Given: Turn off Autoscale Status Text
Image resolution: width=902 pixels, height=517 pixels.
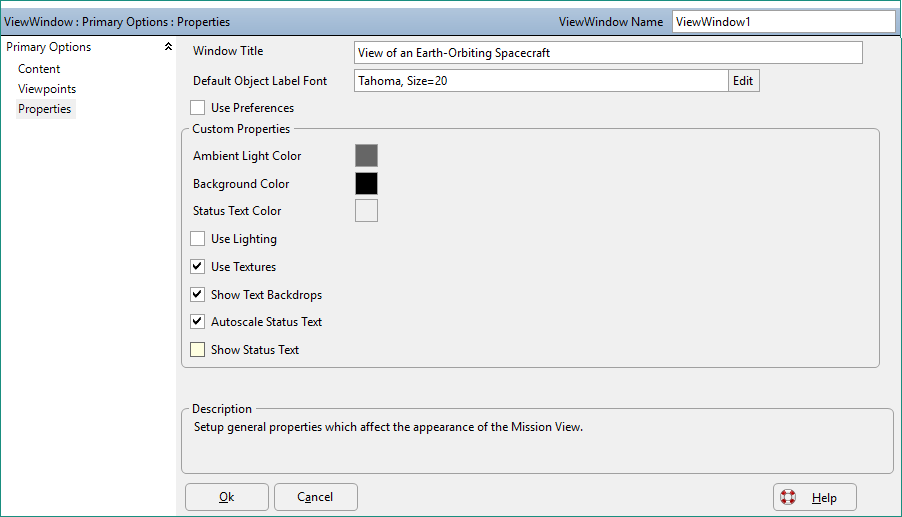Looking at the screenshot, I should [197, 321].
